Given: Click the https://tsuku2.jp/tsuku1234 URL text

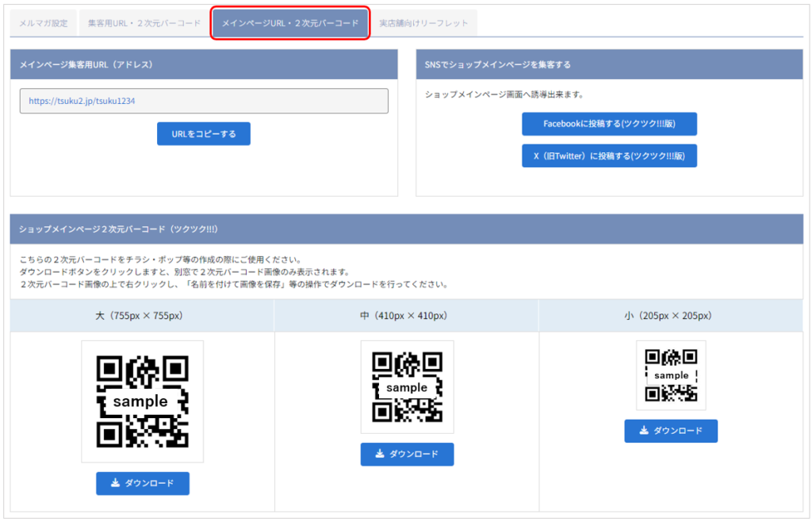Looking at the screenshot, I should [82, 101].
